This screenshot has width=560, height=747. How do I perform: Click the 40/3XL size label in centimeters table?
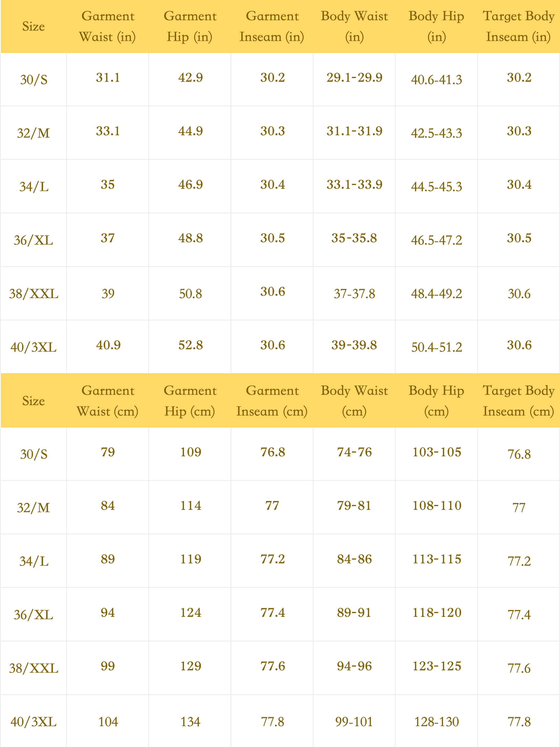point(34,722)
